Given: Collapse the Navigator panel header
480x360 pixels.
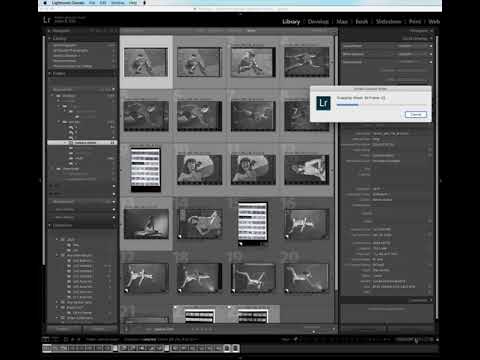Looking at the screenshot, I should point(49,31).
